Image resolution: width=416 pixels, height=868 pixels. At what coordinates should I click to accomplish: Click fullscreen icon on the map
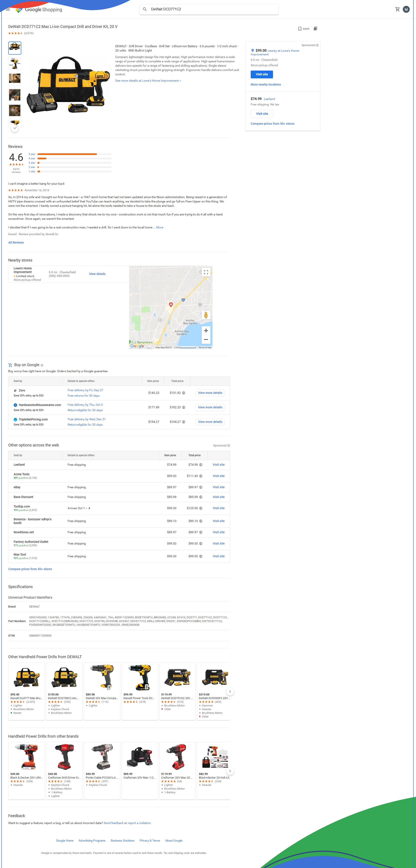pos(206,272)
